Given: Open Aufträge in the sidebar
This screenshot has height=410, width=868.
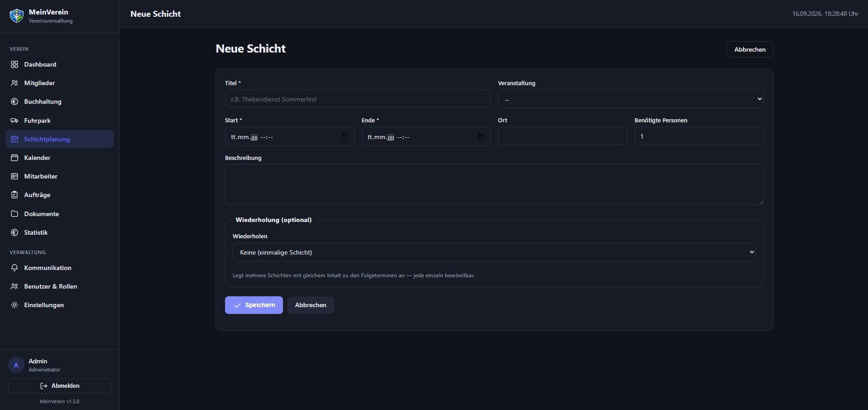Looking at the screenshot, I should pyautogui.click(x=59, y=195).
